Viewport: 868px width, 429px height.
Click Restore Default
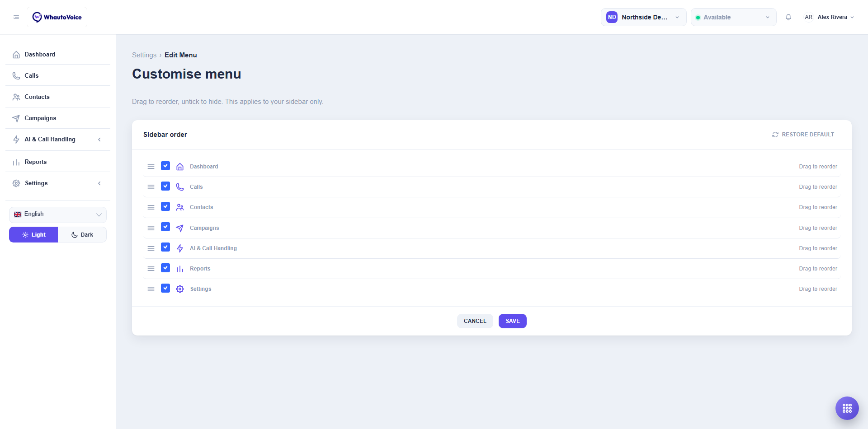[803, 135]
